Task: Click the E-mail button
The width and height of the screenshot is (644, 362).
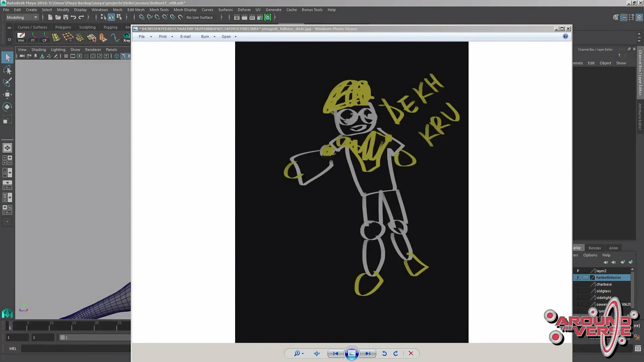Action: coord(185,37)
